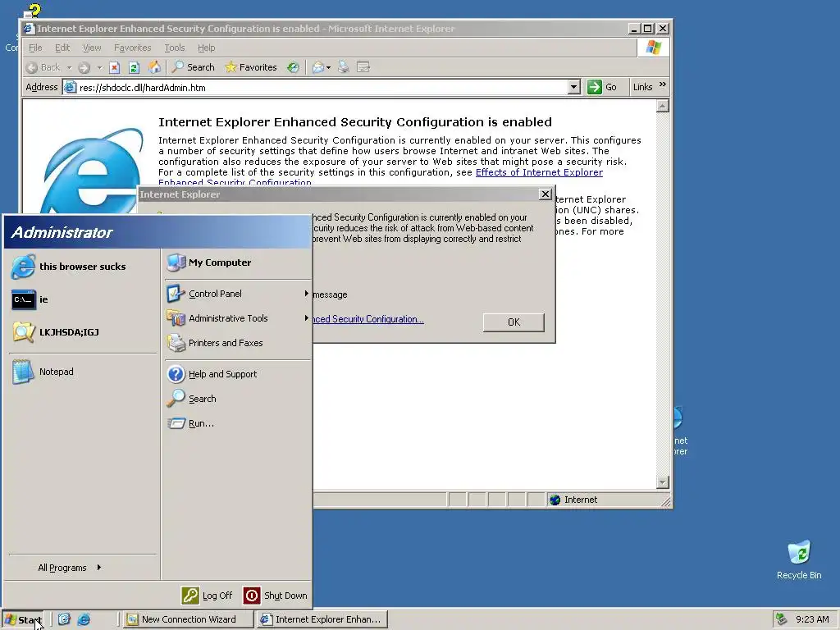Image resolution: width=840 pixels, height=630 pixels.
Task: Click the History icon in toolbar
Action: [293, 67]
